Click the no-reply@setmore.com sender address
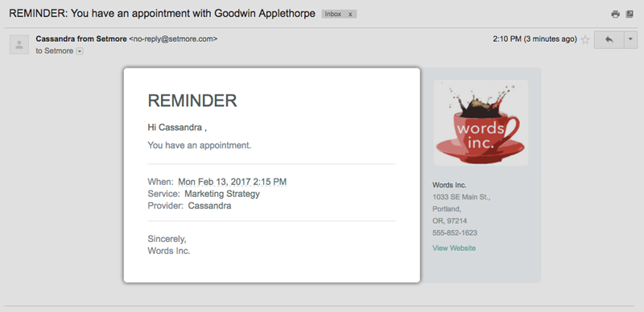The width and height of the screenshot is (644, 312). tap(173, 39)
